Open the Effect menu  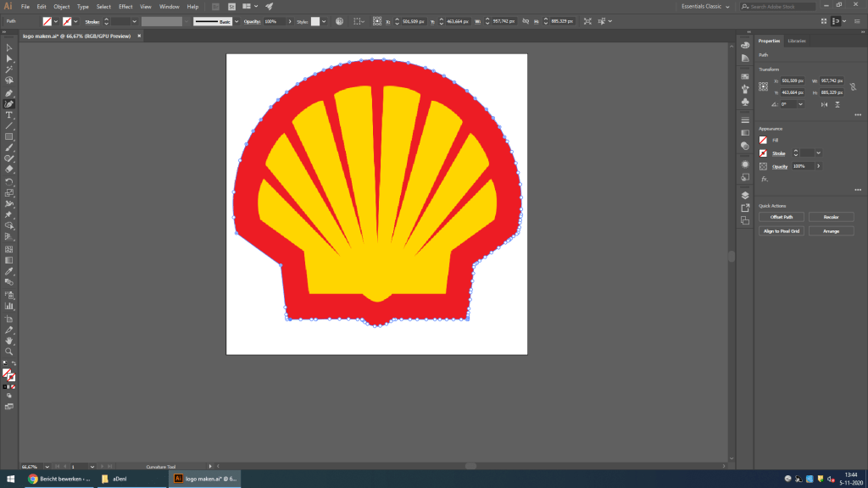tap(125, 6)
